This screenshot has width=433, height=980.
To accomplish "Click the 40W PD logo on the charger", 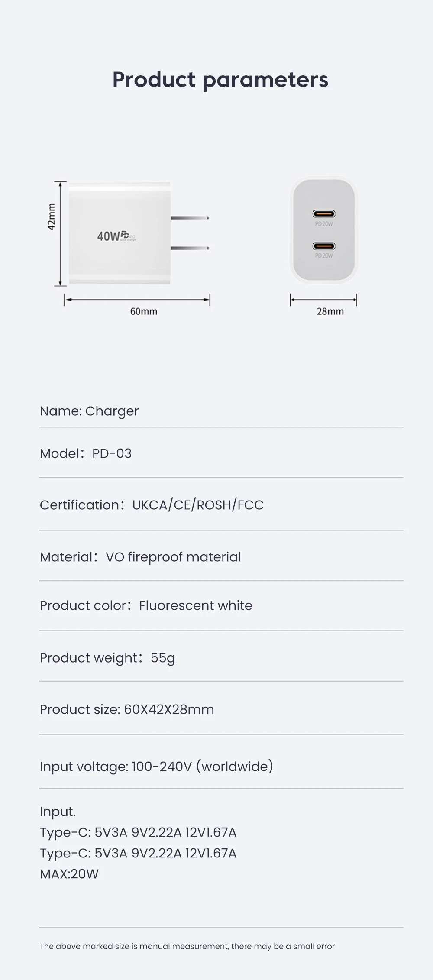I will 116,236.
